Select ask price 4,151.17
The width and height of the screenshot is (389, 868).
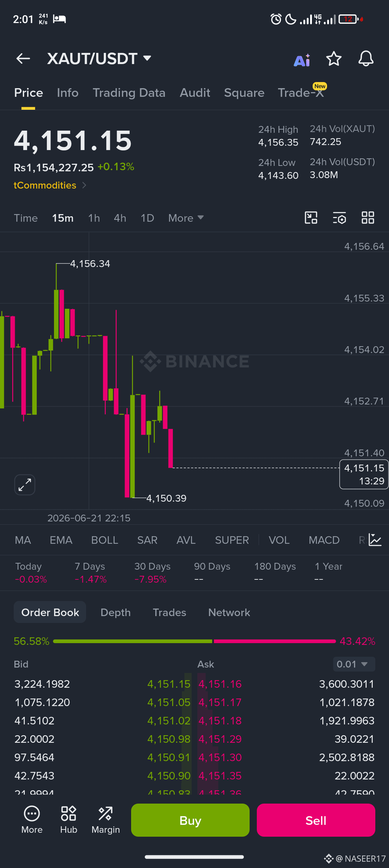[220, 702]
